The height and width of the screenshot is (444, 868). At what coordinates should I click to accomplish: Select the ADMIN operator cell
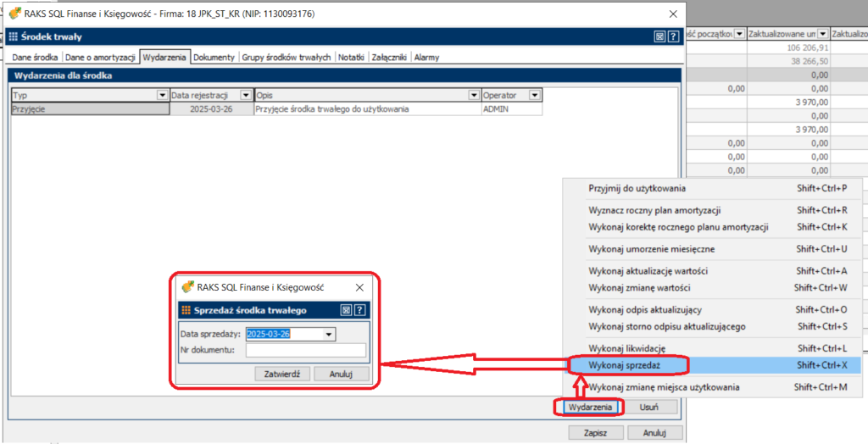coord(511,109)
